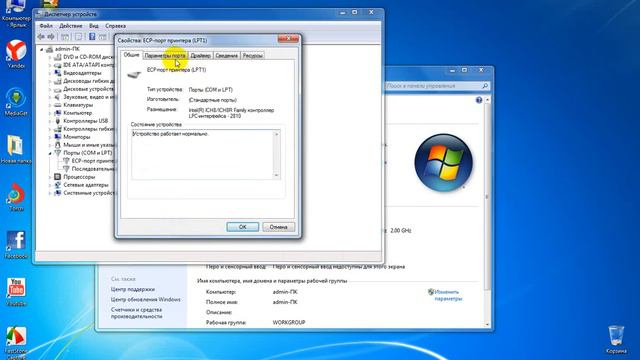The width and height of the screenshot is (640, 360).
Task: Open the Действие menu in Device Manager
Action: click(71, 26)
